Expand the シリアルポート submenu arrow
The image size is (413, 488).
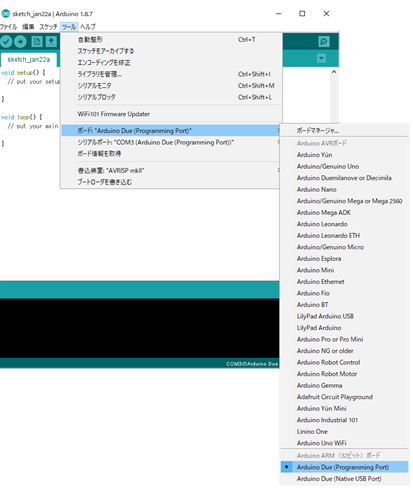278,142
